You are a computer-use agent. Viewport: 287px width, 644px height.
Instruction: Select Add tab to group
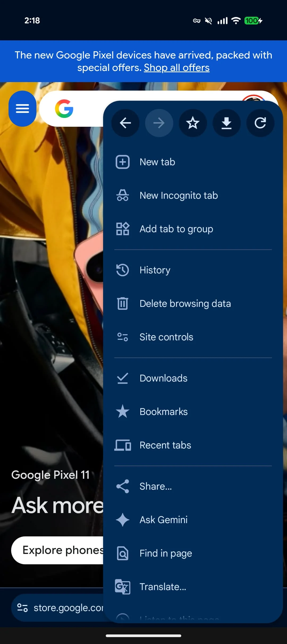click(x=193, y=229)
